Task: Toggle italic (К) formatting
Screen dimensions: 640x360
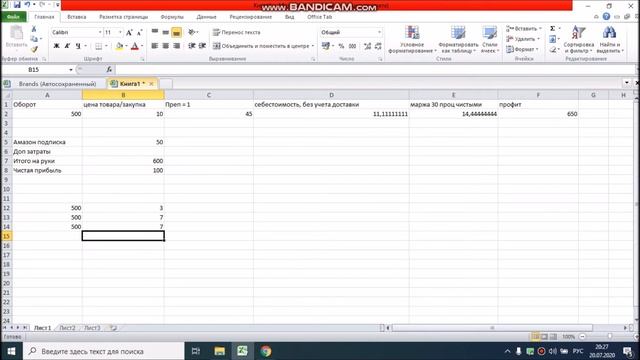Action: (67, 46)
